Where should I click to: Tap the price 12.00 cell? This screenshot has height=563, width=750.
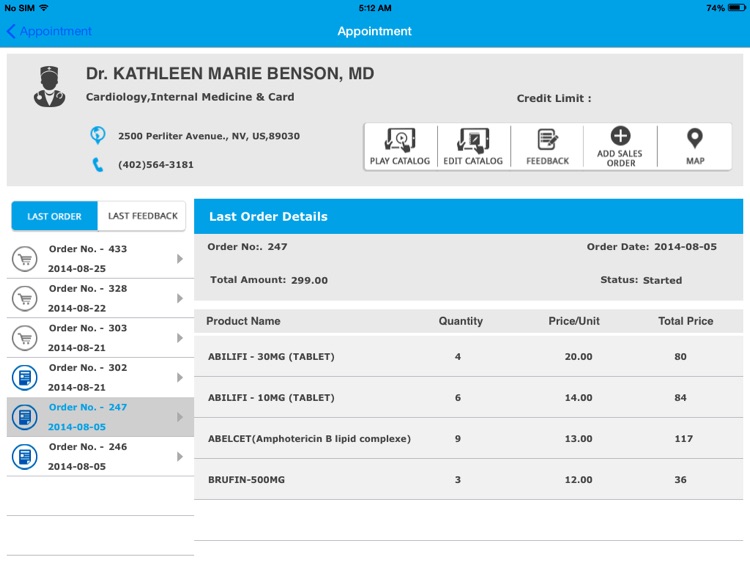(578, 480)
